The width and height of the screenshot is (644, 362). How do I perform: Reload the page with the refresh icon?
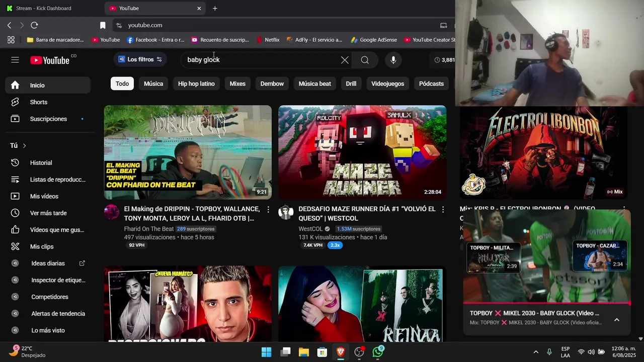(34, 25)
